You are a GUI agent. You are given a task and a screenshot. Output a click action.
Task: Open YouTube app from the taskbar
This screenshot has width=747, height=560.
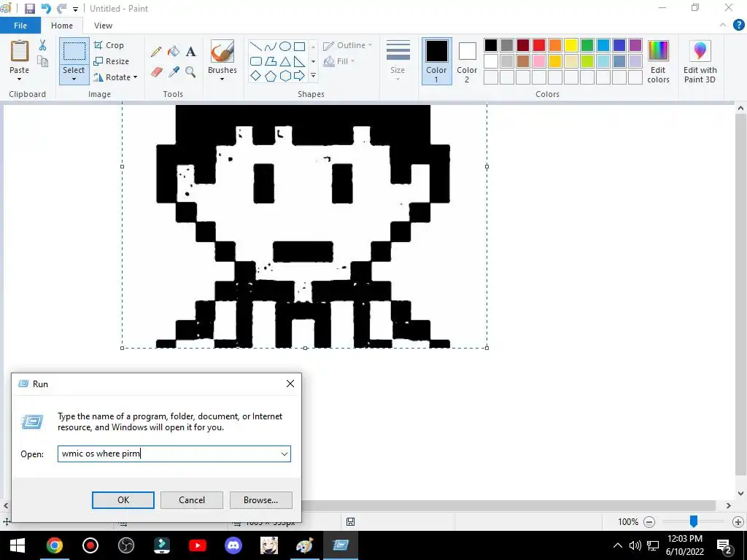(197, 545)
